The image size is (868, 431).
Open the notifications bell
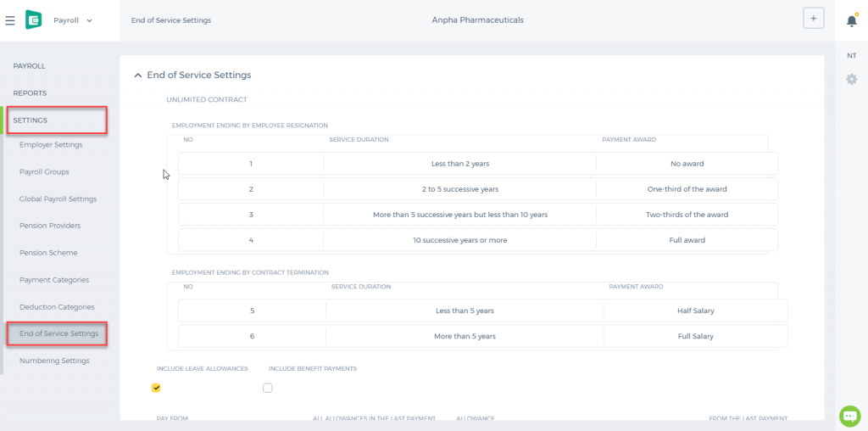851,20
